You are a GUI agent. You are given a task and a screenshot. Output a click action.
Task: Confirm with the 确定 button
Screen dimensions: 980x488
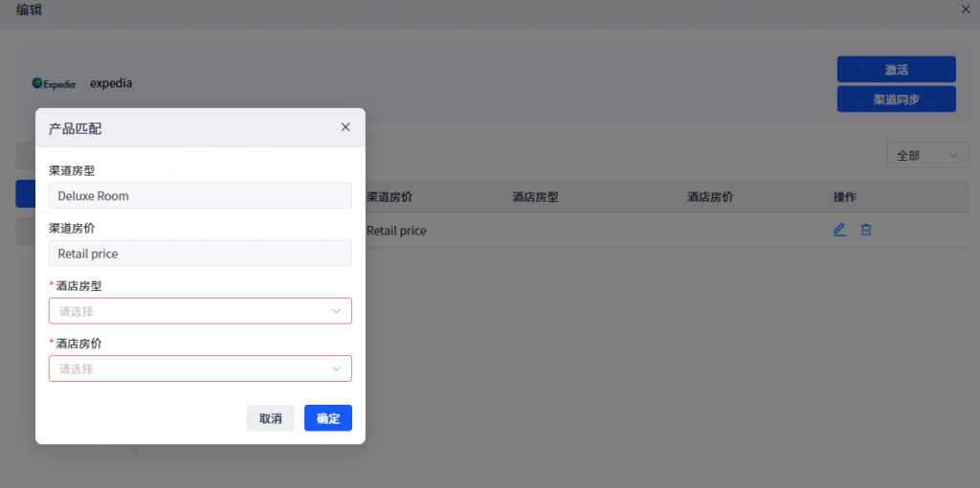pyautogui.click(x=328, y=418)
